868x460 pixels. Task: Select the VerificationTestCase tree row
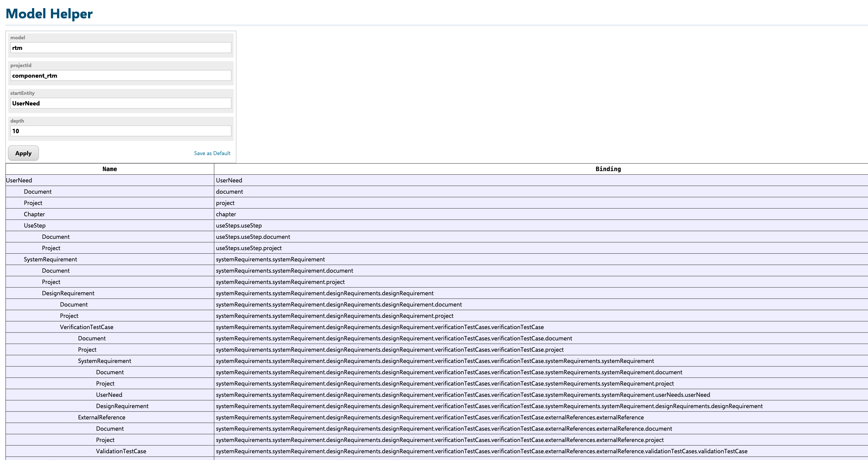click(x=87, y=327)
